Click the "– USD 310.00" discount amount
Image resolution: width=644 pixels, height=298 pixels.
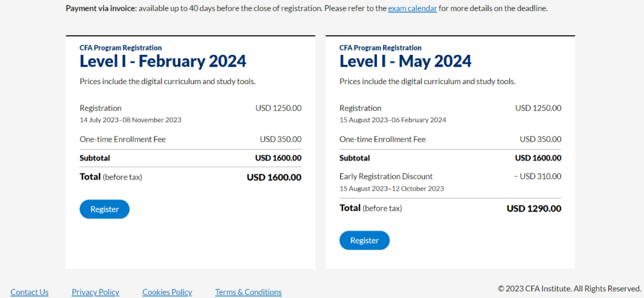(537, 176)
